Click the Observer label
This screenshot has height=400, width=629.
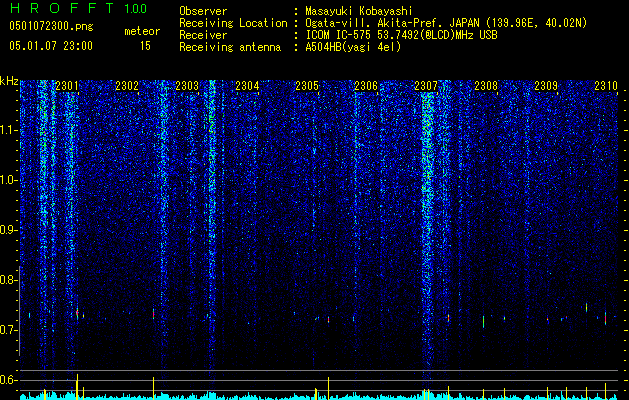point(203,11)
